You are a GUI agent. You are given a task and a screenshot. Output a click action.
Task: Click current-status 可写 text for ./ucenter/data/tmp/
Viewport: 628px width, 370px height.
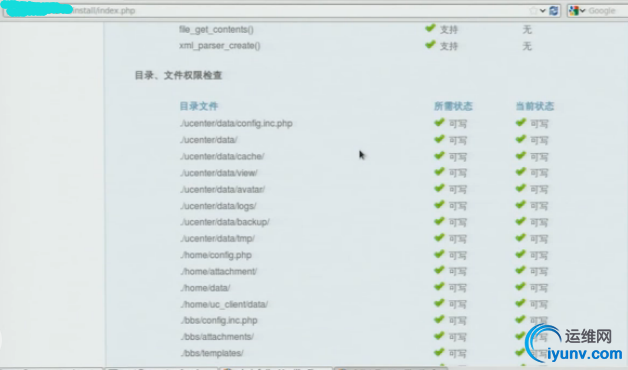[x=539, y=239]
